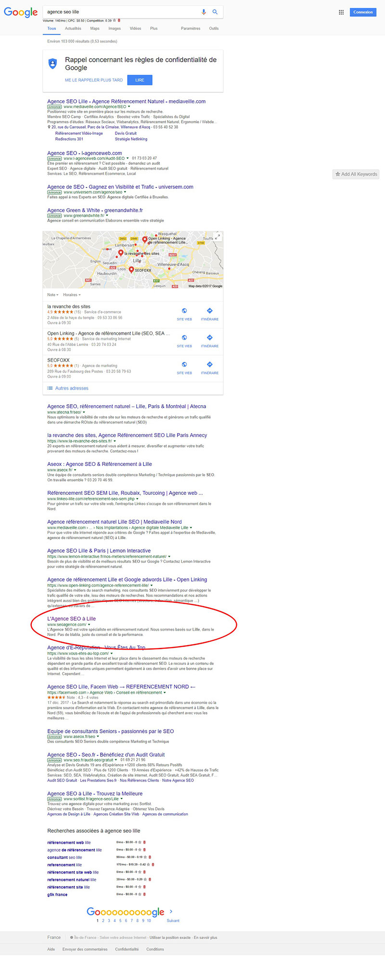Open the universem.com ad result
The image size is (385, 980).
pyautogui.click(x=120, y=187)
